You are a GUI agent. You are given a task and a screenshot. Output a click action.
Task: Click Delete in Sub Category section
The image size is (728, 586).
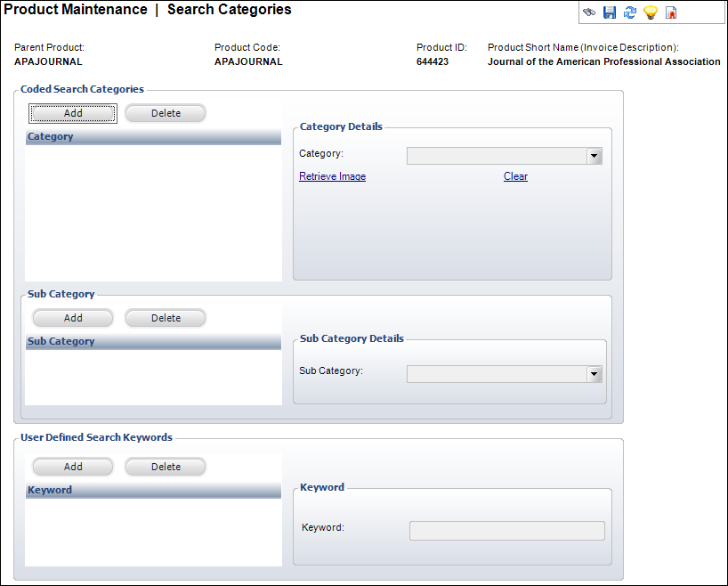[166, 318]
